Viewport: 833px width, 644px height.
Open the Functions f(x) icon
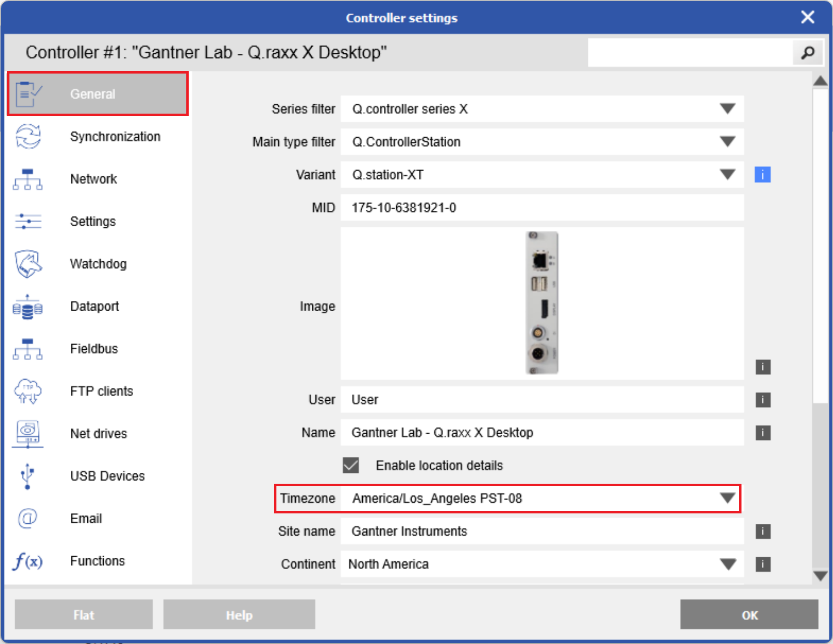coord(27,561)
